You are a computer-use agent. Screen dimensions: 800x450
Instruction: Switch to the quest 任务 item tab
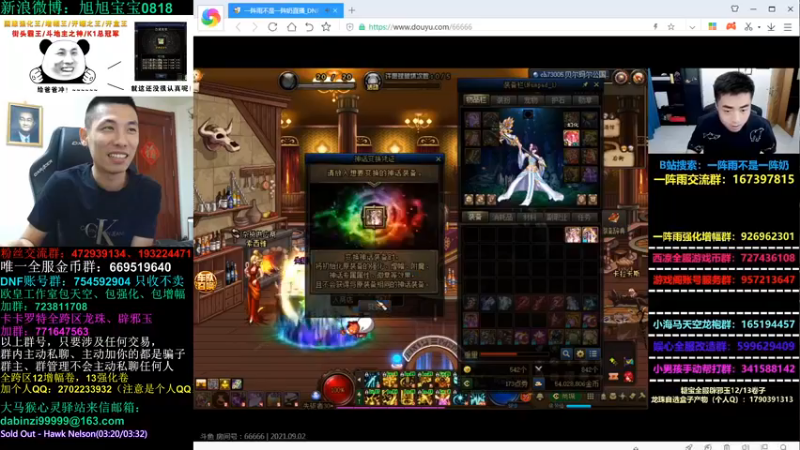coord(585,217)
